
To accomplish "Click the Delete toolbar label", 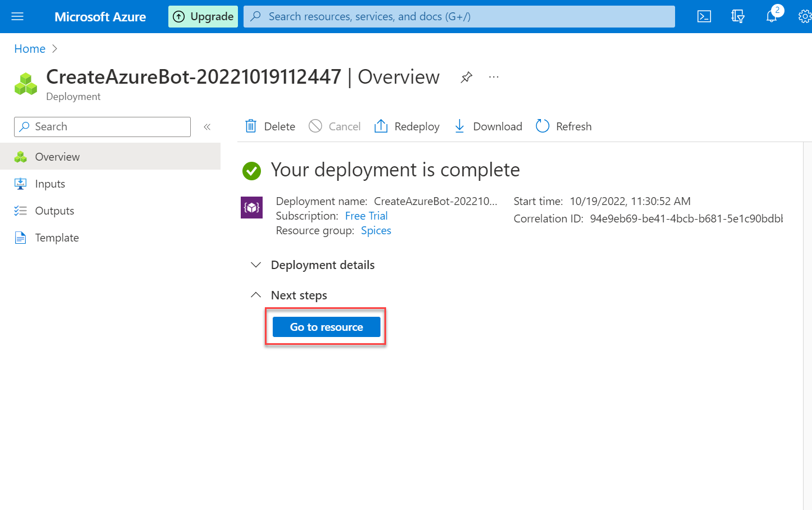I will (279, 126).
